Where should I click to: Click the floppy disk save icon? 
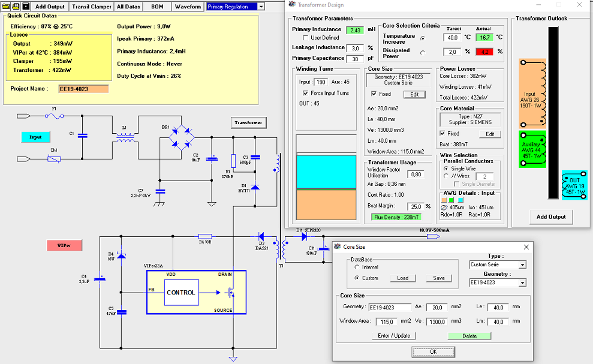pos(26,6)
